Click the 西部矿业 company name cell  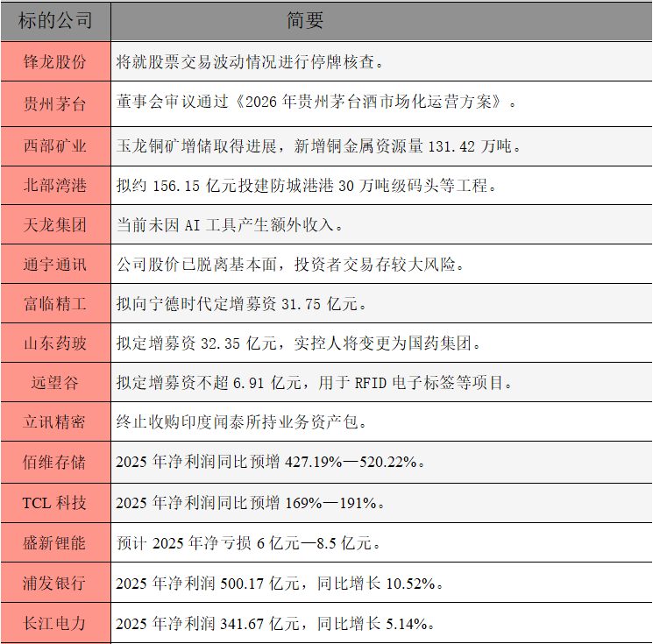coord(55,145)
